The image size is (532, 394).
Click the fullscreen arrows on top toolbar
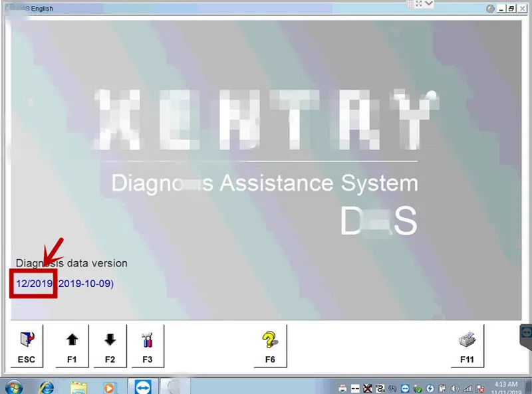(x=419, y=3)
